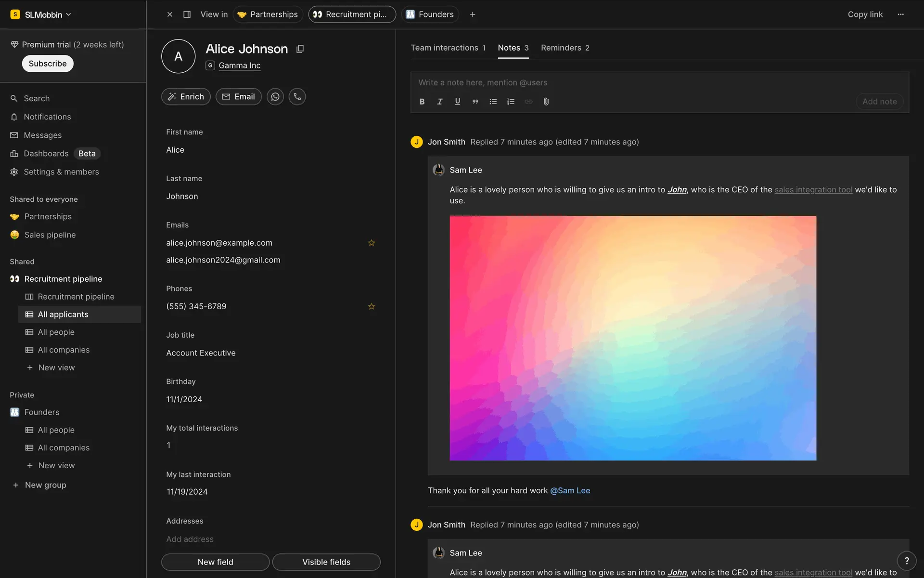Star the alice.johnson@example.com email as primary
The width and height of the screenshot is (924, 578).
(x=372, y=243)
